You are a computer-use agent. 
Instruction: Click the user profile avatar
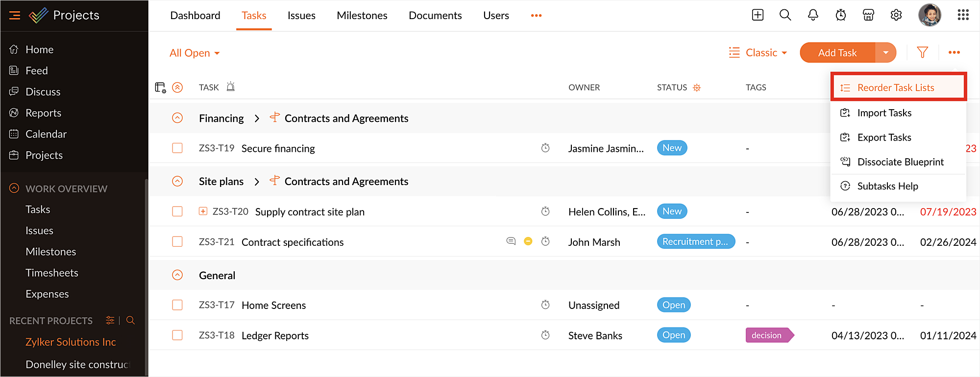click(930, 15)
